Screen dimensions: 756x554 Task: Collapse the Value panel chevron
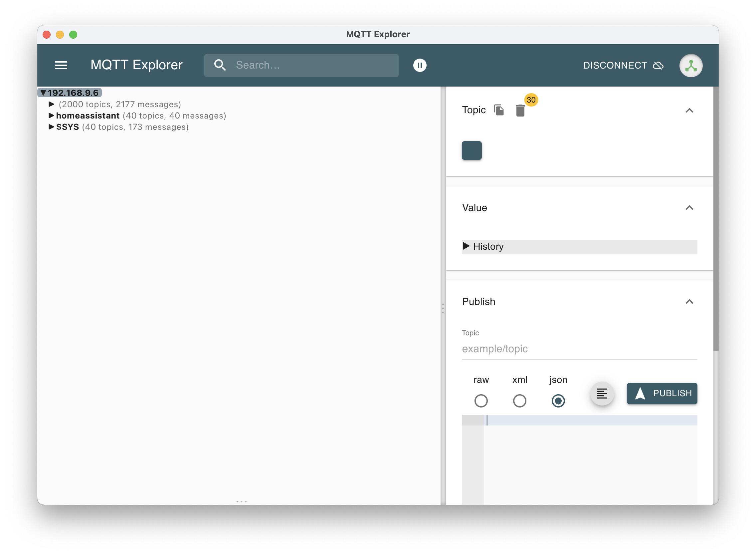click(x=689, y=208)
